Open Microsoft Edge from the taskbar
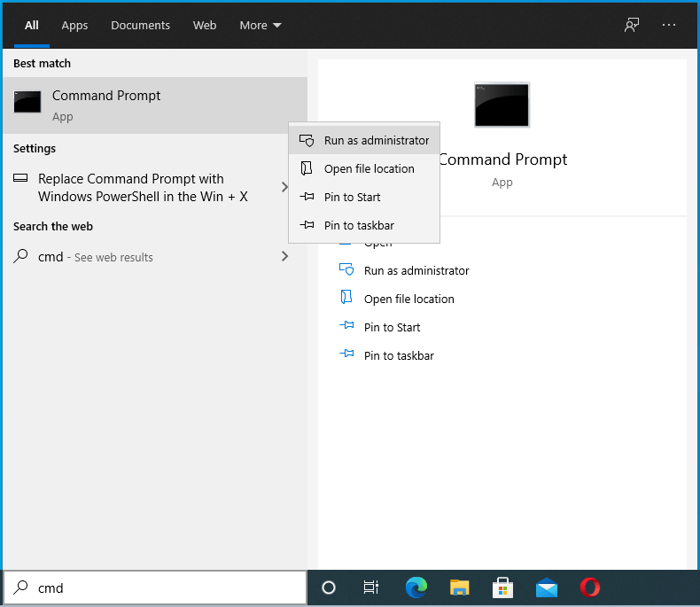The width and height of the screenshot is (700, 607). click(x=416, y=588)
